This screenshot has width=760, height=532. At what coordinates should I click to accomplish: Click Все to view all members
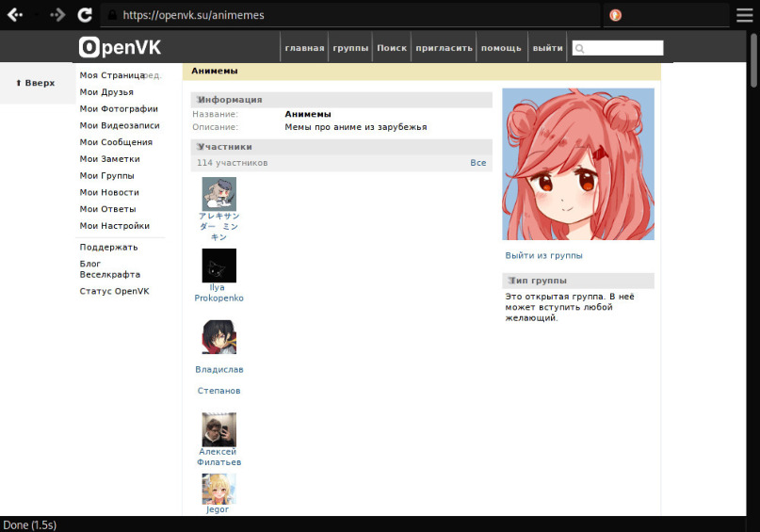pos(477,163)
